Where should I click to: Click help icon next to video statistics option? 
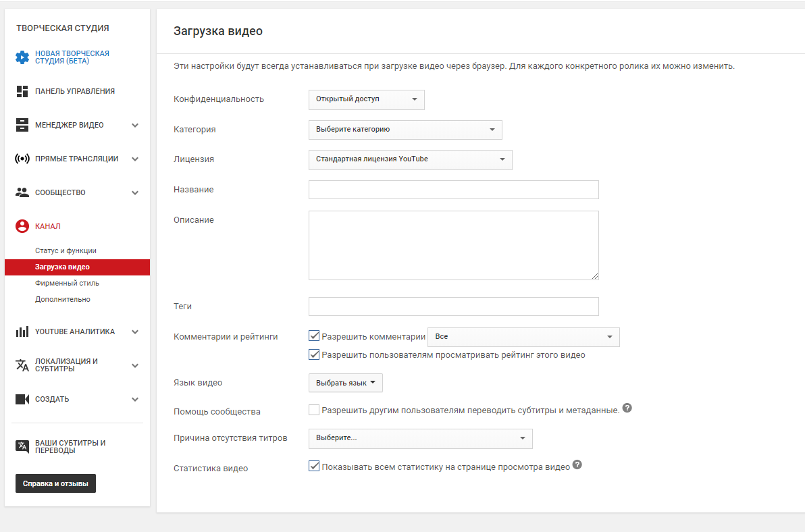(577, 465)
